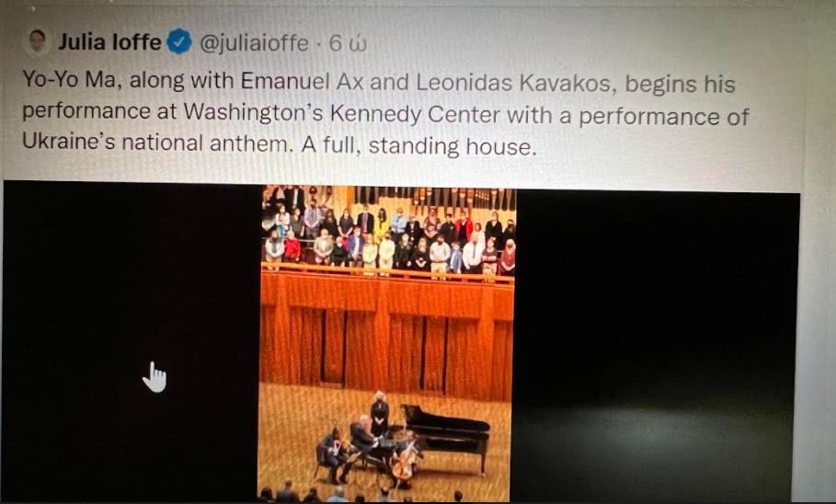836x504 pixels.
Task: Click the standing audience in the balcony
Action: (x=389, y=239)
